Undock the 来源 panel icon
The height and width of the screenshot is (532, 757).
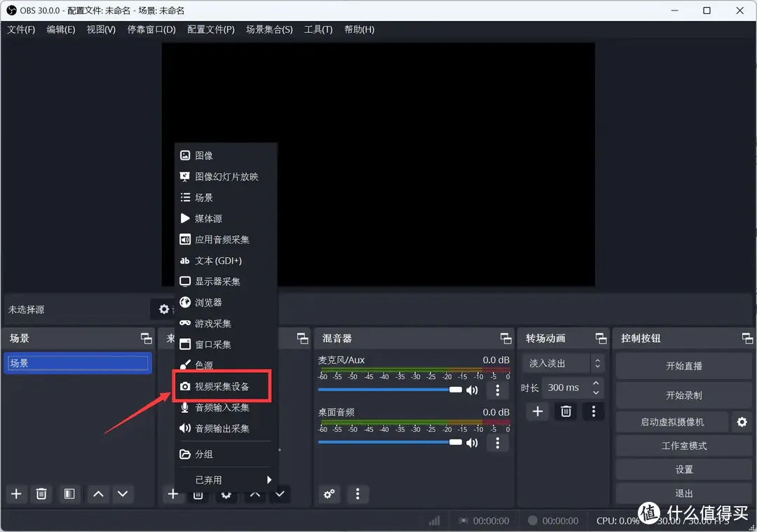[303, 339]
